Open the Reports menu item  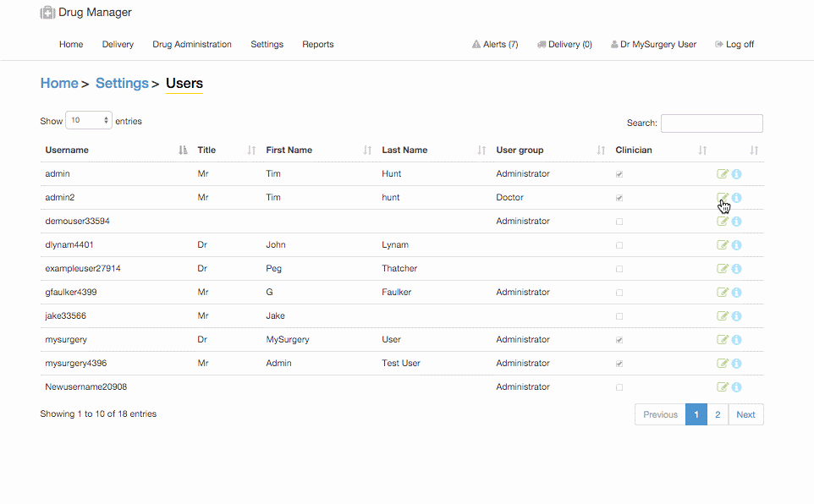coord(318,44)
